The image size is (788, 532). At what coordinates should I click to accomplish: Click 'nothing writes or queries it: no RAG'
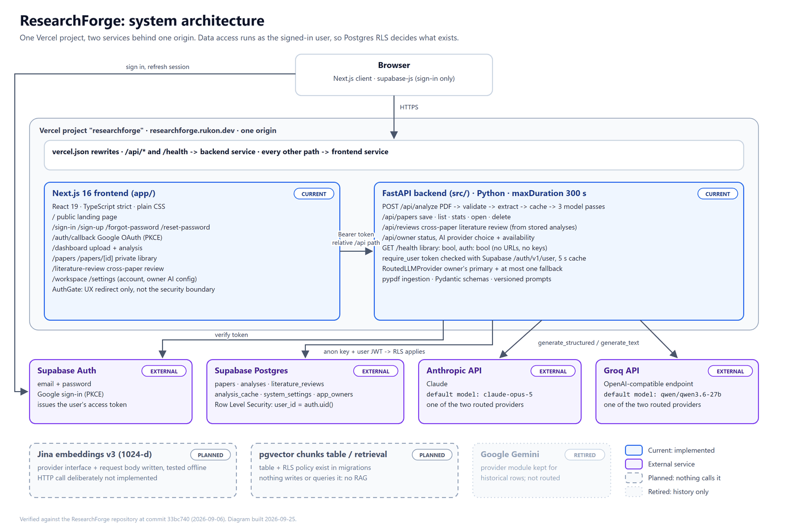313,478
